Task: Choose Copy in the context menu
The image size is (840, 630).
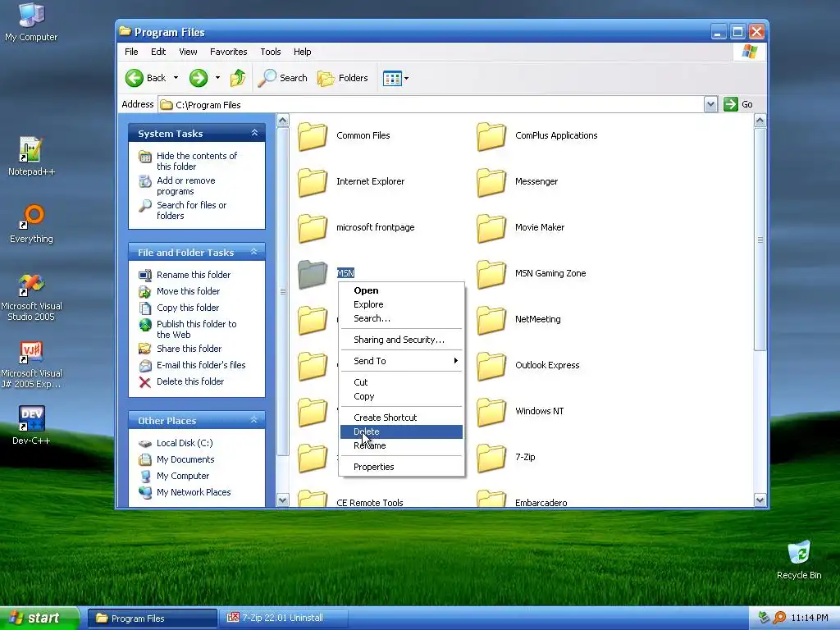Action: coord(401,396)
